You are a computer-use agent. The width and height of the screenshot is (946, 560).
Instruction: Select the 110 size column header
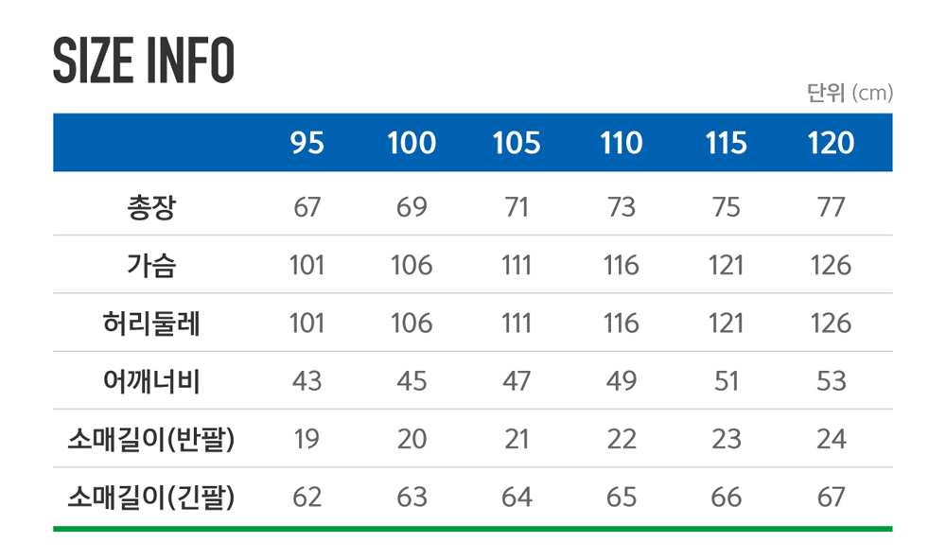coord(622,143)
